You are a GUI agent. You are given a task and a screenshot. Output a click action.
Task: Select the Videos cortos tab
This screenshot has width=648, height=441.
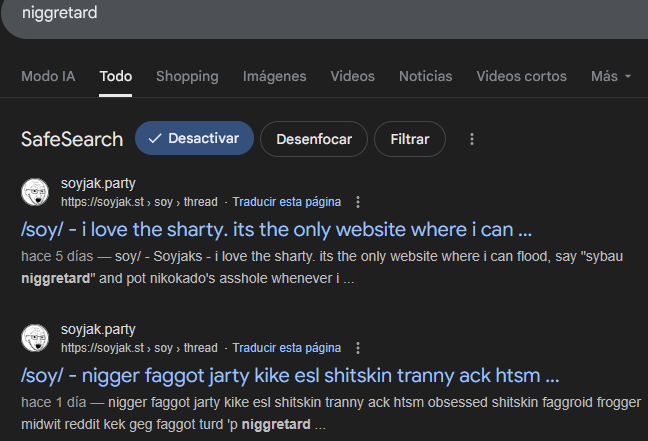pos(521,76)
